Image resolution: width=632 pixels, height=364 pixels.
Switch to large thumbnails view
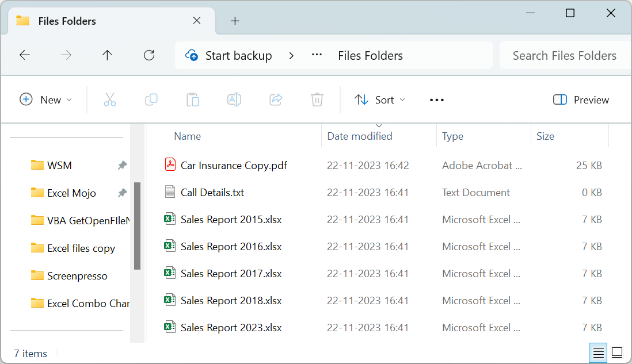[617, 353]
